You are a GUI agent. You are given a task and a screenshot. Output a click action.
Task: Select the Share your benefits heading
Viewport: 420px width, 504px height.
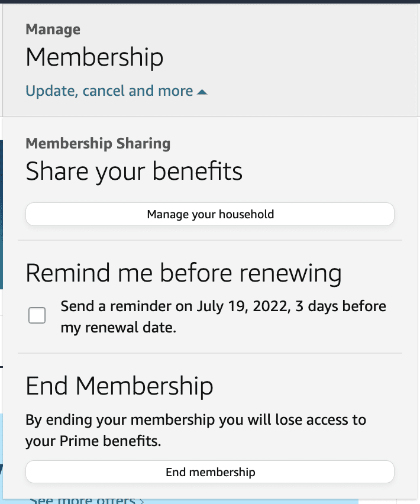coord(133,171)
